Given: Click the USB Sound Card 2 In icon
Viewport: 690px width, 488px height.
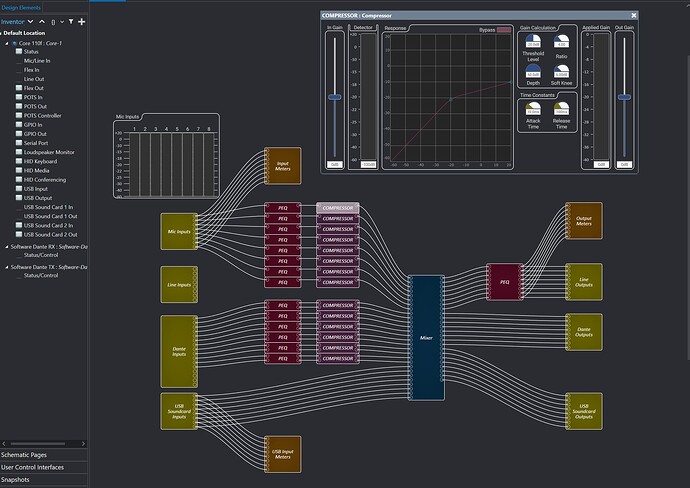Looking at the screenshot, I should [x=19, y=225].
